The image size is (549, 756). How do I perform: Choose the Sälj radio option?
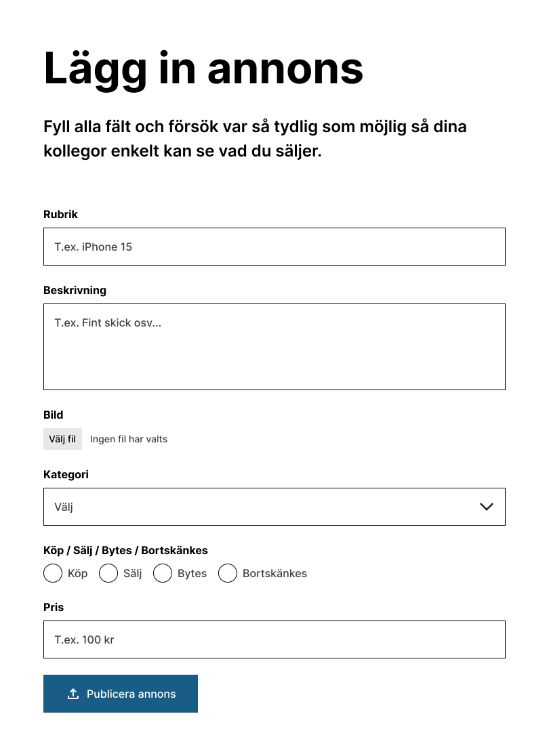108,573
